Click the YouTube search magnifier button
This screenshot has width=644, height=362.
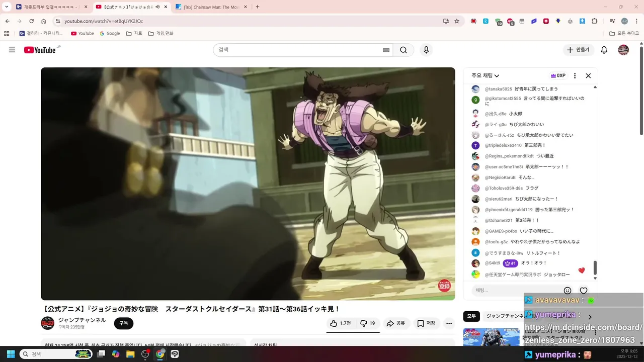point(404,50)
